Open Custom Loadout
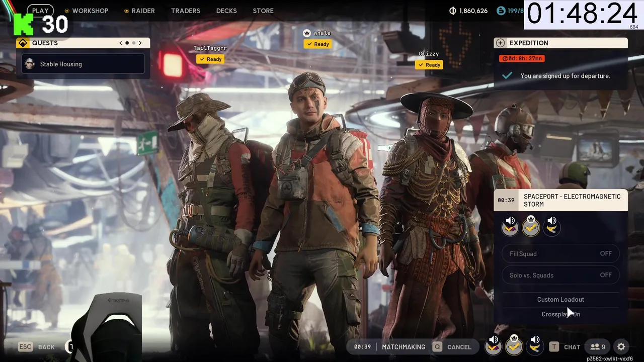 coord(560,299)
